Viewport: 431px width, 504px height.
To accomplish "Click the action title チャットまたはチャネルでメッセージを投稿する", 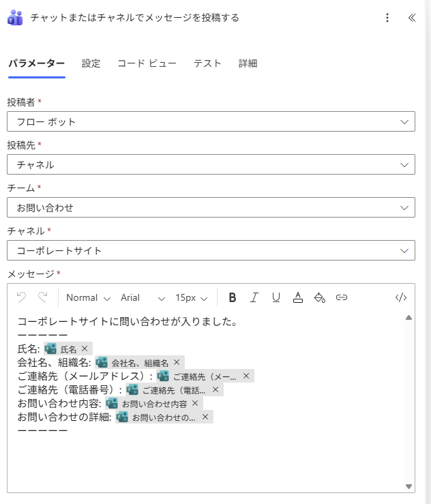I will (x=135, y=18).
